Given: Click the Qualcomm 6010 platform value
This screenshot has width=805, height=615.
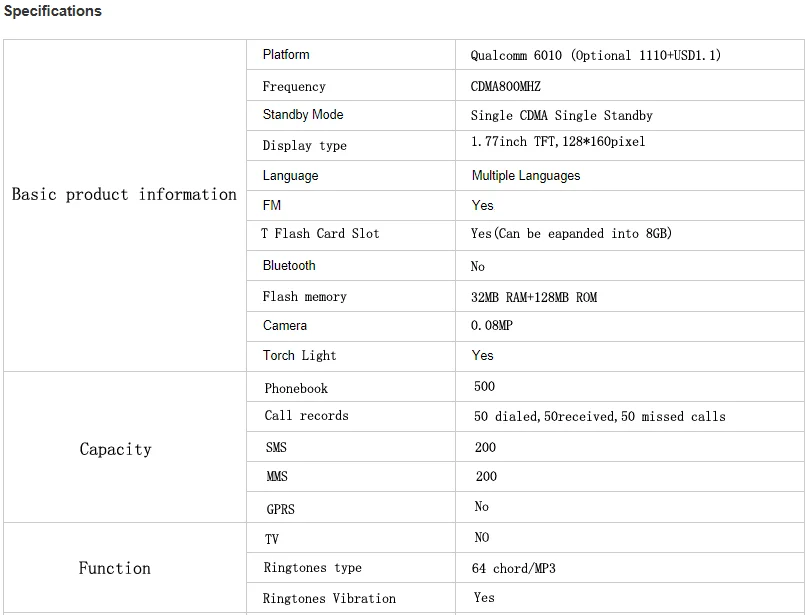Looking at the screenshot, I should pyautogui.click(x=595, y=56).
